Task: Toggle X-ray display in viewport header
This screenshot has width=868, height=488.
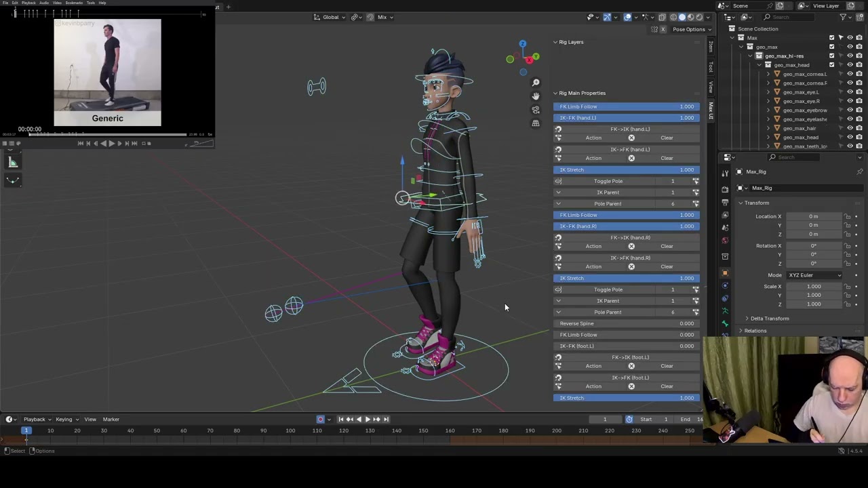Action: (x=663, y=17)
